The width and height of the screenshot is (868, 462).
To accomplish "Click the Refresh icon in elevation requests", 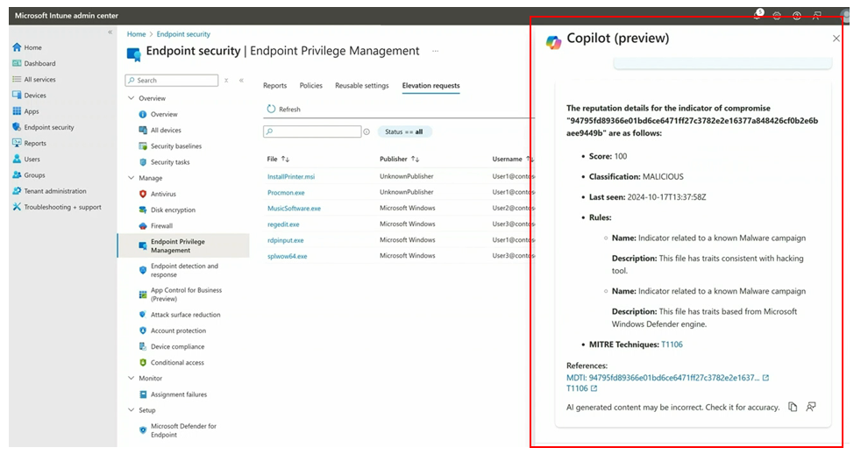I will coord(271,110).
